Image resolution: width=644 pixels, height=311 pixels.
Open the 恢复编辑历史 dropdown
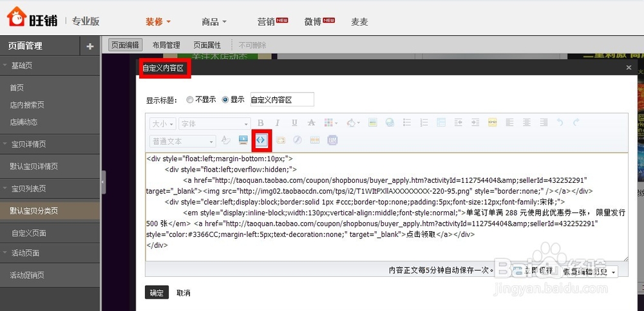click(589, 272)
